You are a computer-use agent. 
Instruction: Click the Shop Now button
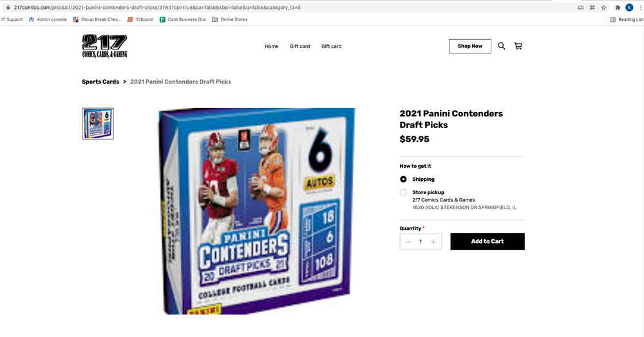point(470,46)
